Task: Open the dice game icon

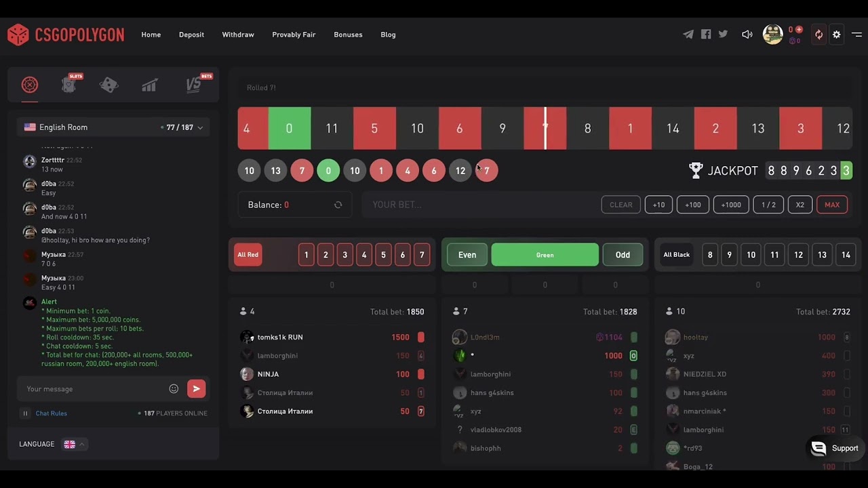Action: (108, 85)
